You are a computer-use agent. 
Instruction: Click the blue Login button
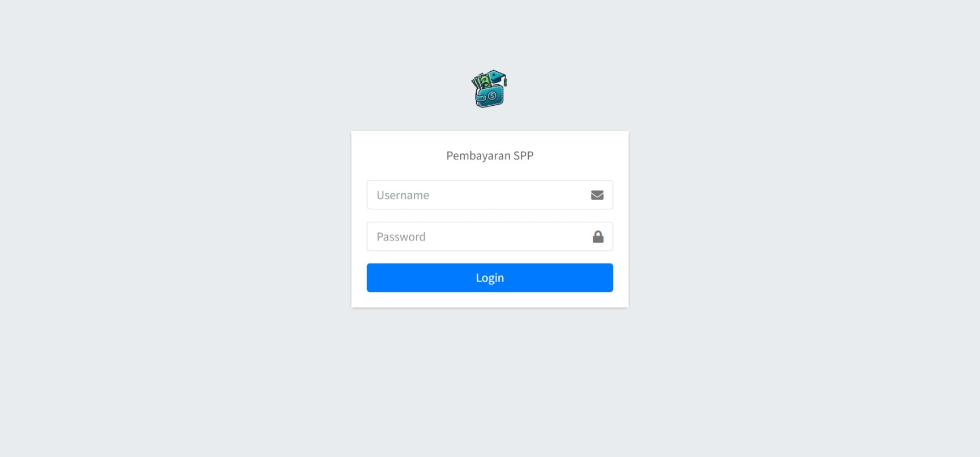(490, 278)
